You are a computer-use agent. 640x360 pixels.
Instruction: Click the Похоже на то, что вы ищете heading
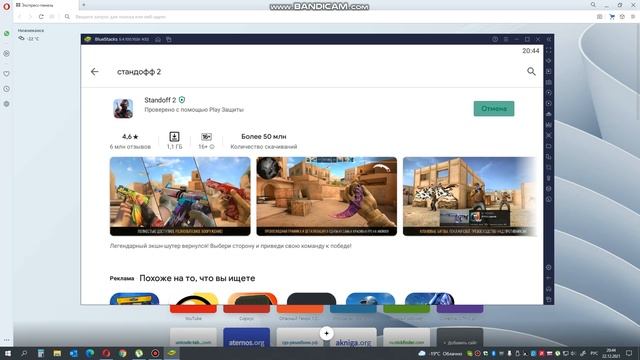coord(197,278)
